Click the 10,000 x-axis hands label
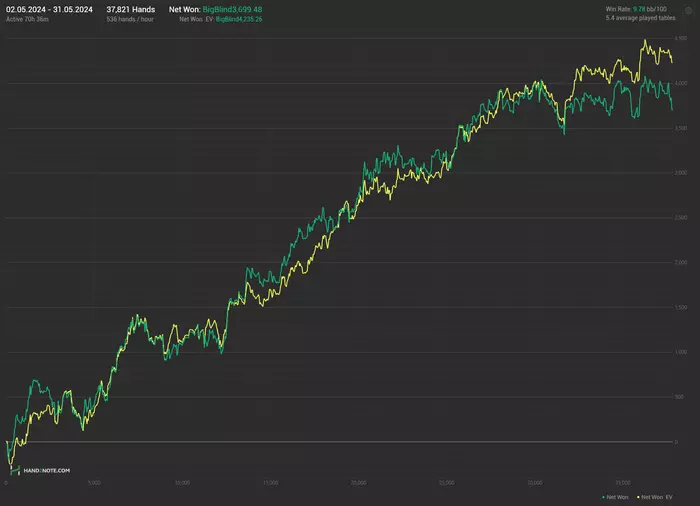This screenshot has height=506, width=700. coord(182,483)
